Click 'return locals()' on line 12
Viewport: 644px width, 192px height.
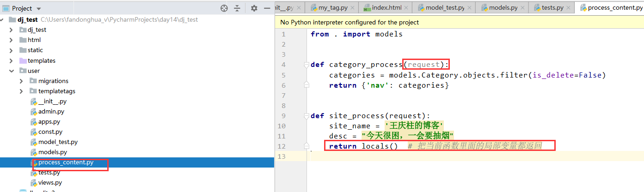click(363, 146)
